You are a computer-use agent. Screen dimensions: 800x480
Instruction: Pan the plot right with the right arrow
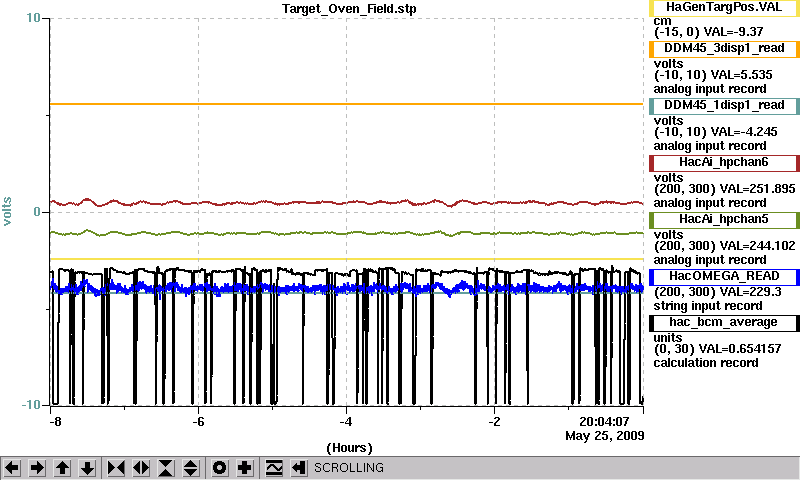pos(37,468)
